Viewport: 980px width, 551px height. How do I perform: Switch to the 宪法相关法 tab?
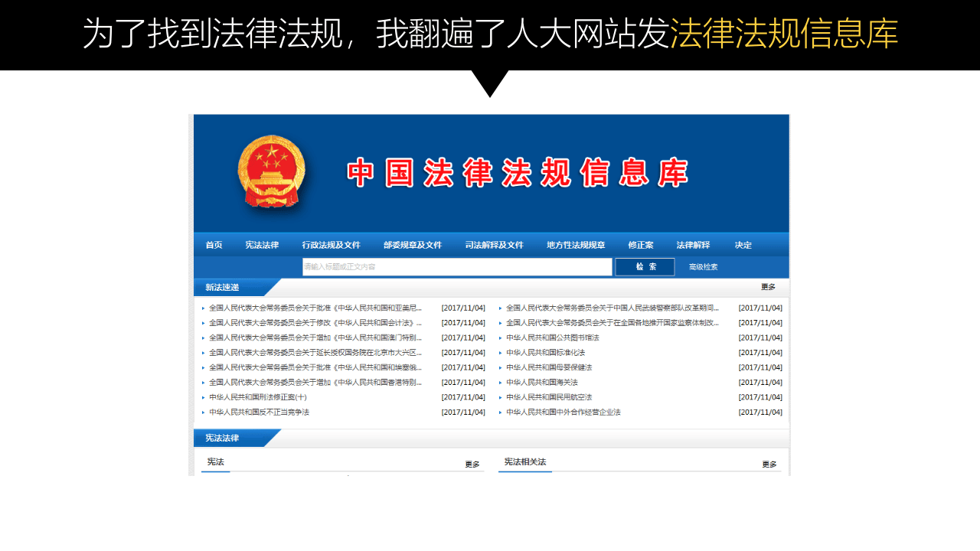(x=524, y=461)
